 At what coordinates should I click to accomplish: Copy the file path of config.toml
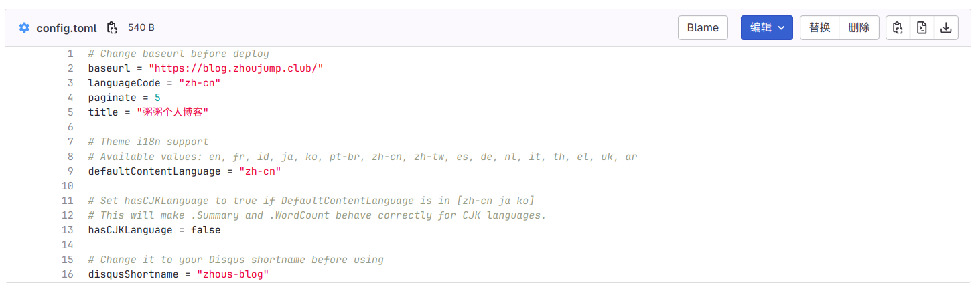(x=112, y=28)
